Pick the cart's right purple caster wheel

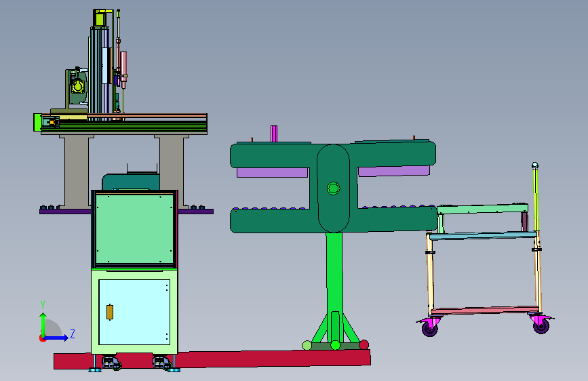541,326
